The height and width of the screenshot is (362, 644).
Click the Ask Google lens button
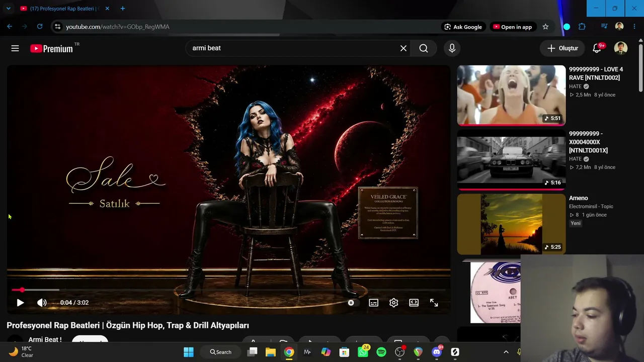click(x=463, y=27)
